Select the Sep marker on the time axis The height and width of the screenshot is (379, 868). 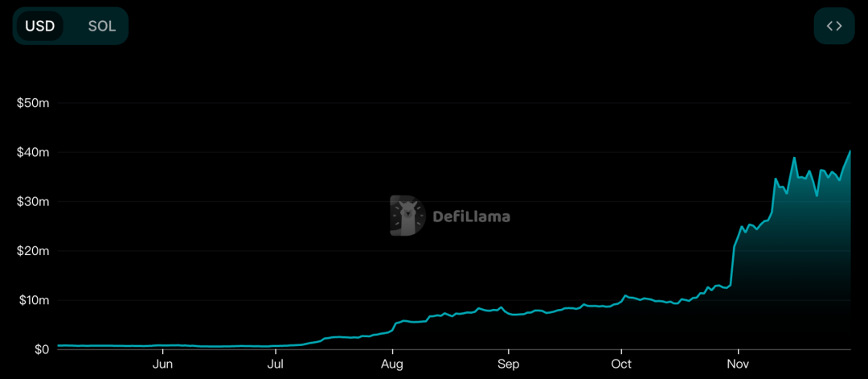pos(508,365)
